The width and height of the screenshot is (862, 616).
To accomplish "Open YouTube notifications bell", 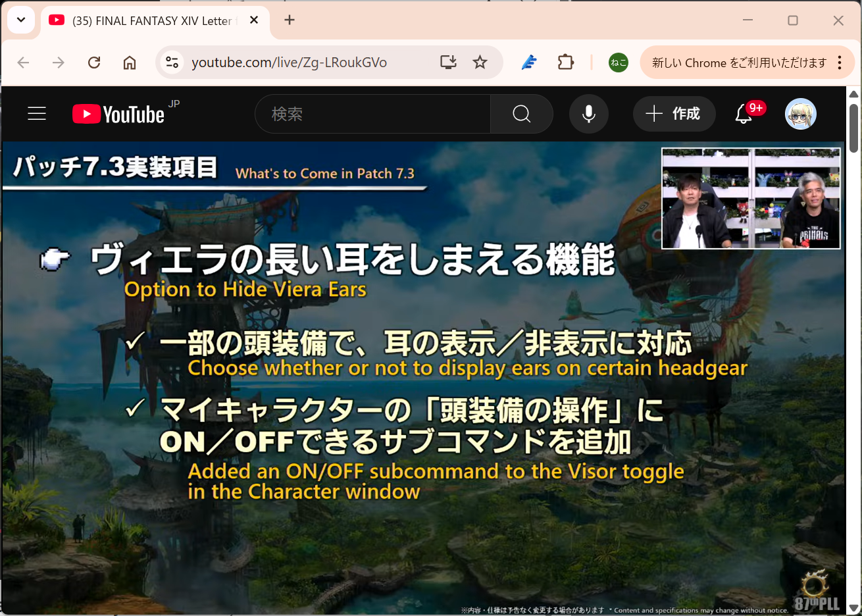I will 744,114.
